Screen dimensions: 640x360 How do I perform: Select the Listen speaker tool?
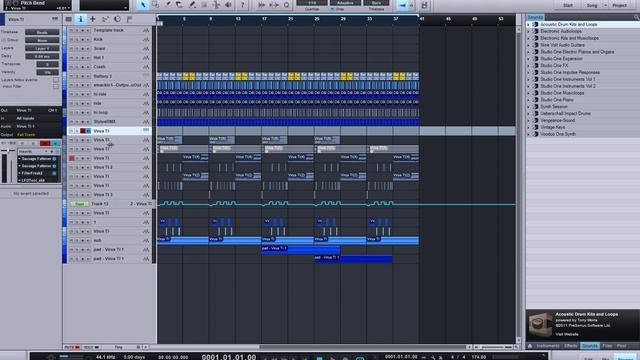(229, 5)
